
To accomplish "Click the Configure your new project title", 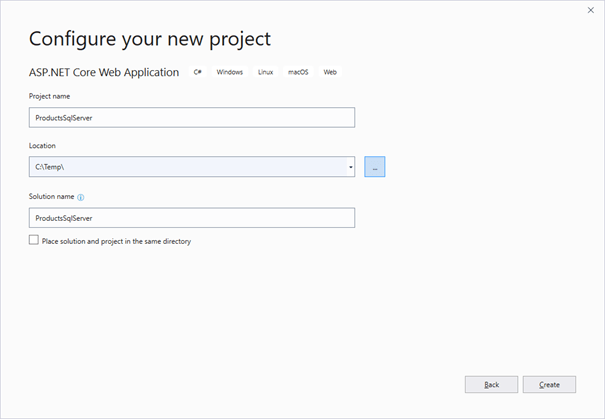I will [150, 39].
